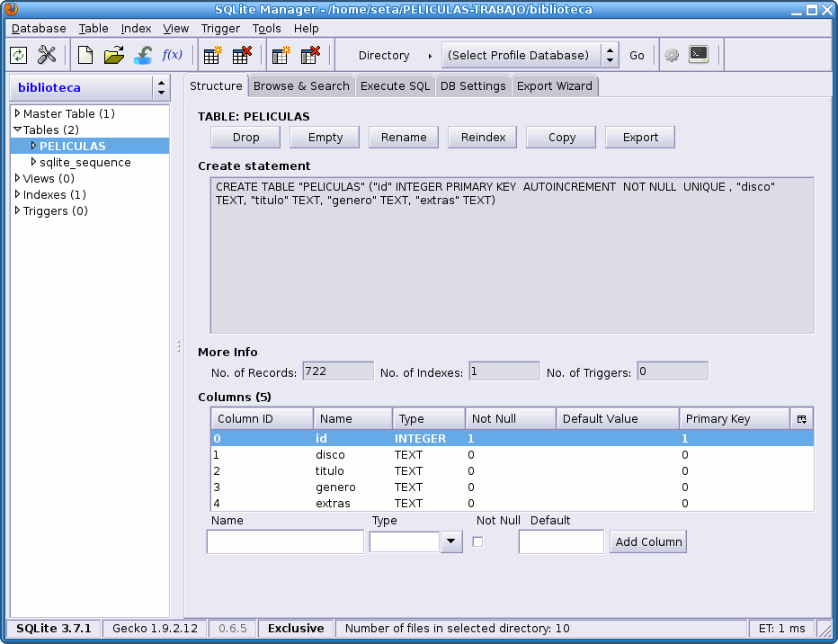Expand the Indexes (1) node
The width and height of the screenshot is (838, 644).
18,194
